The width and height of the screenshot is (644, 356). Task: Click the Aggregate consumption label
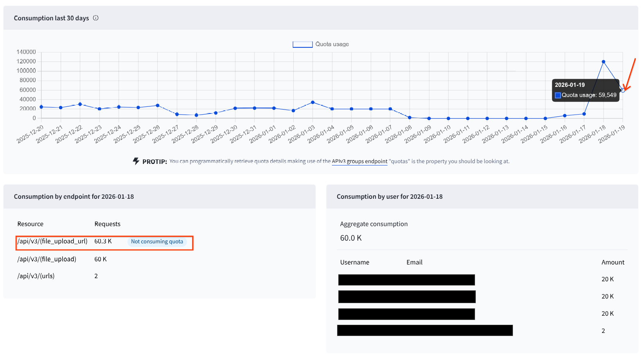click(x=374, y=224)
